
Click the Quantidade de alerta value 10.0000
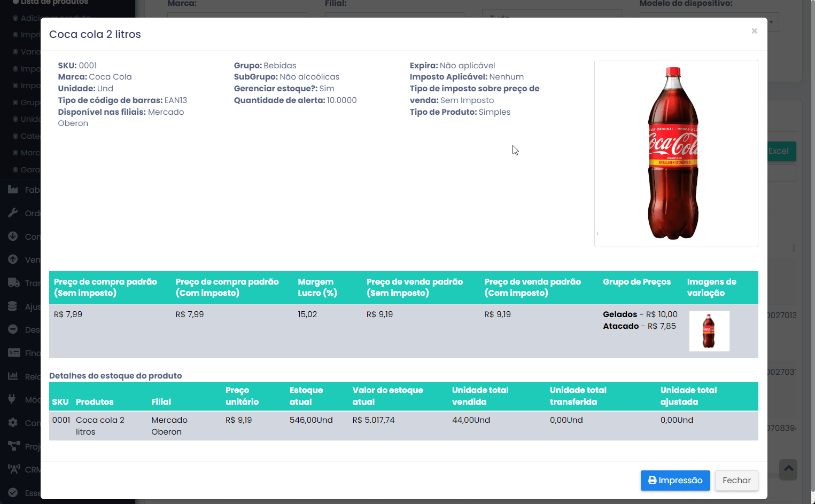tap(341, 100)
